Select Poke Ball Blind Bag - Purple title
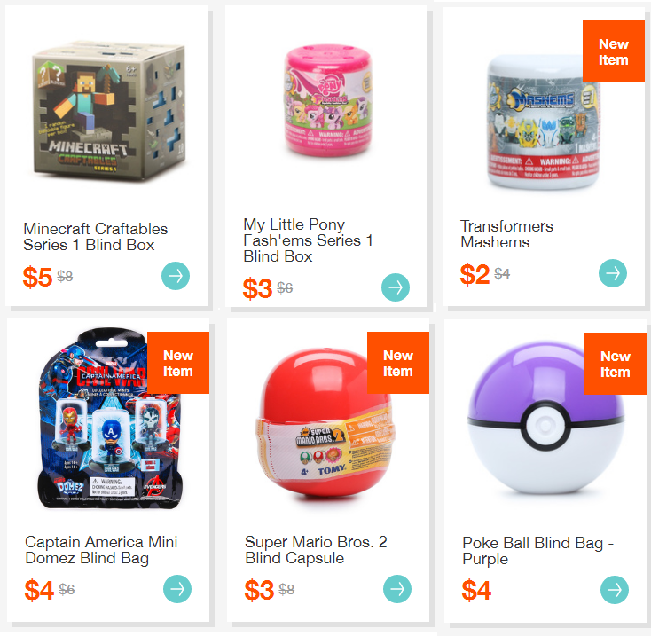 click(x=538, y=551)
